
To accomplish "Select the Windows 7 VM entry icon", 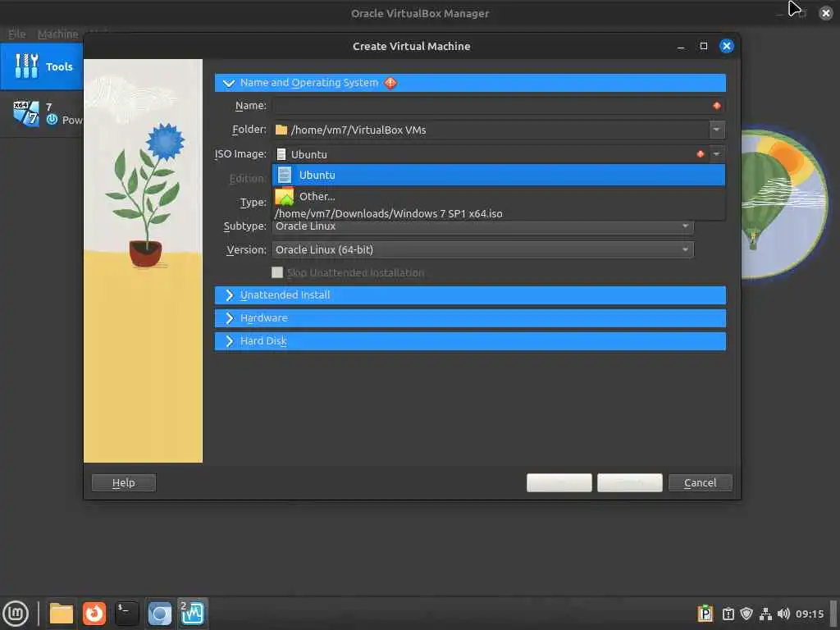I will pyautogui.click(x=25, y=113).
